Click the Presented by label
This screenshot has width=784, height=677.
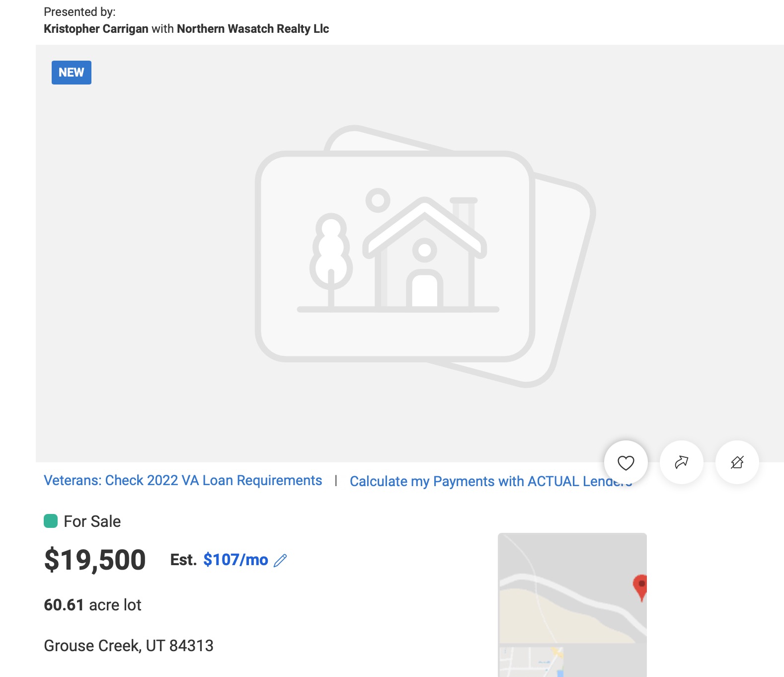pos(79,12)
